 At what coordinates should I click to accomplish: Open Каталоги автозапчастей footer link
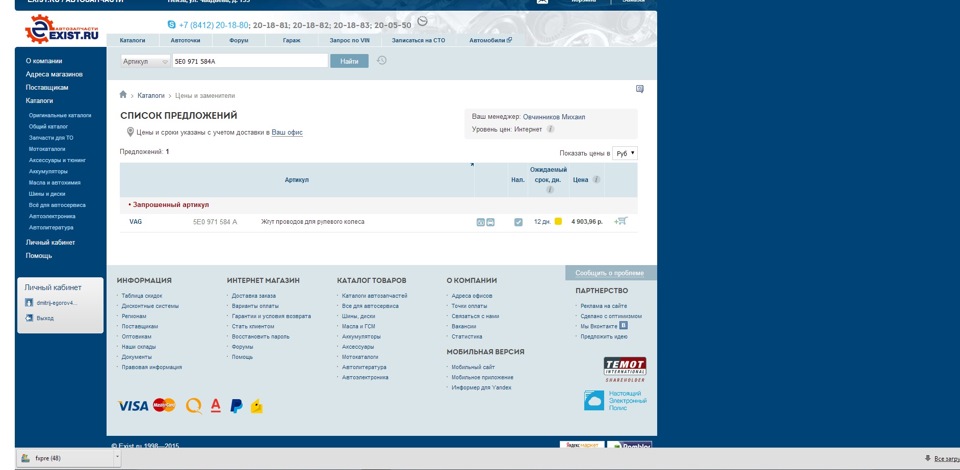pos(375,296)
